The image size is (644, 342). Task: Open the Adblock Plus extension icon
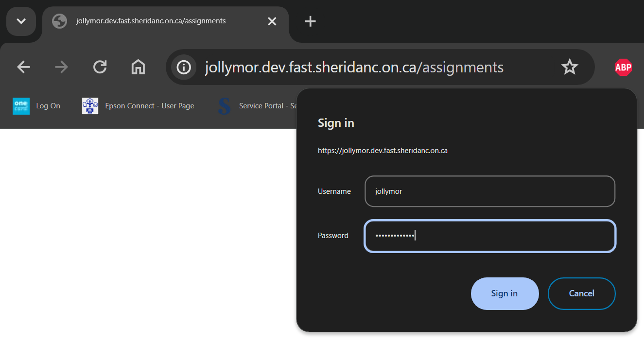[623, 67]
